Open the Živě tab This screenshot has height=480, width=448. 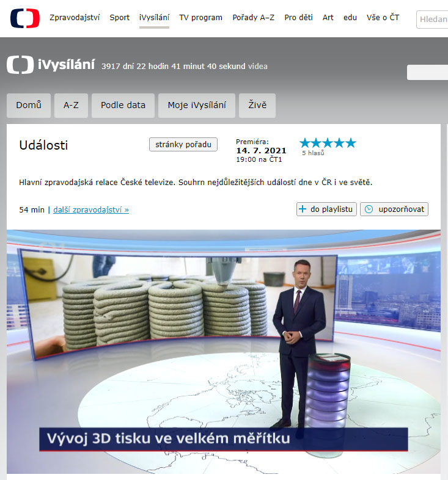(257, 105)
